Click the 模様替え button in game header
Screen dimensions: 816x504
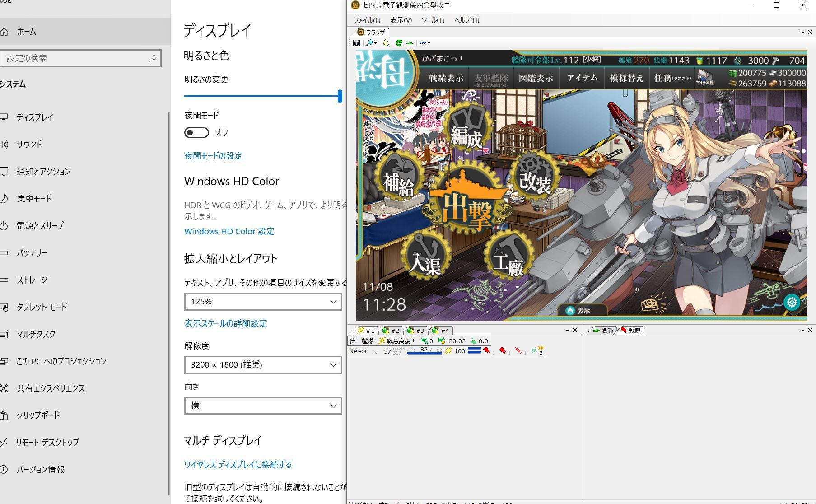tap(626, 78)
